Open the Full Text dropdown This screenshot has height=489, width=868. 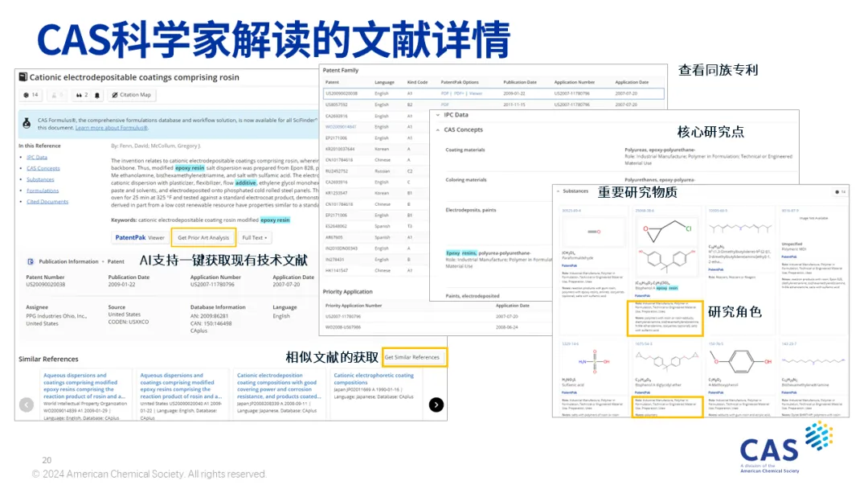tap(255, 237)
